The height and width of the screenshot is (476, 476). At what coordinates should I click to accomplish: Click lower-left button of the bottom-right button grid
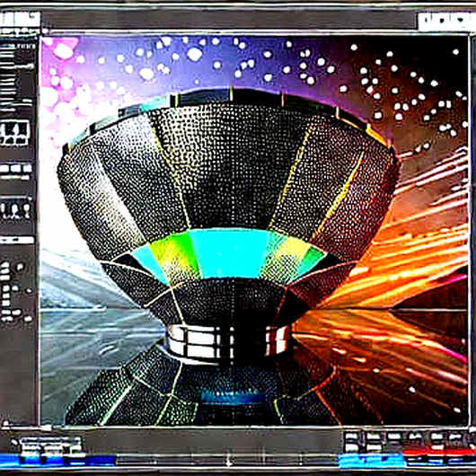351,447
